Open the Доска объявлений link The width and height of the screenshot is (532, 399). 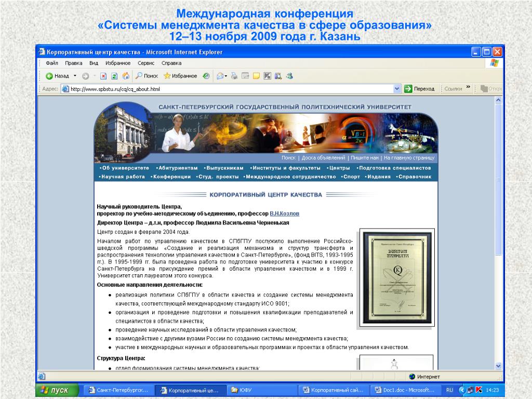click(x=323, y=158)
